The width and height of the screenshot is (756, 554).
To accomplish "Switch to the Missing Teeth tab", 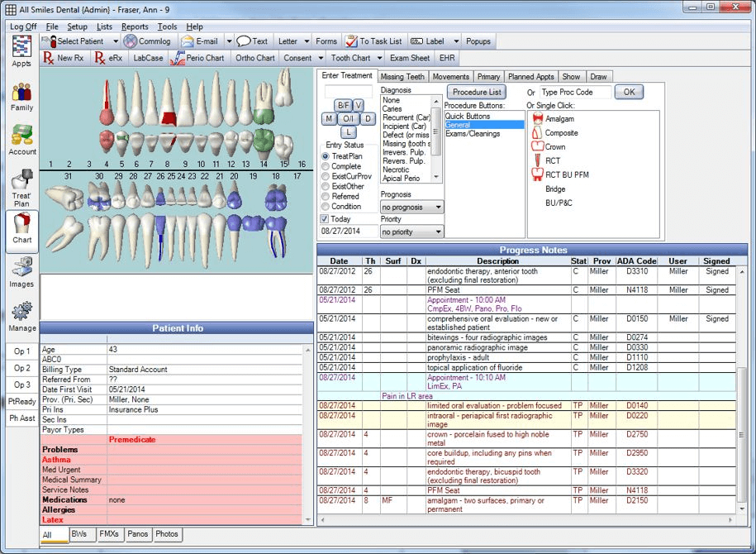I will coord(402,76).
